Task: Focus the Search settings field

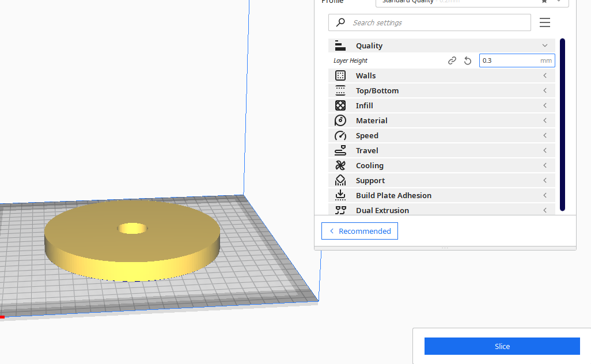Action: tap(430, 22)
